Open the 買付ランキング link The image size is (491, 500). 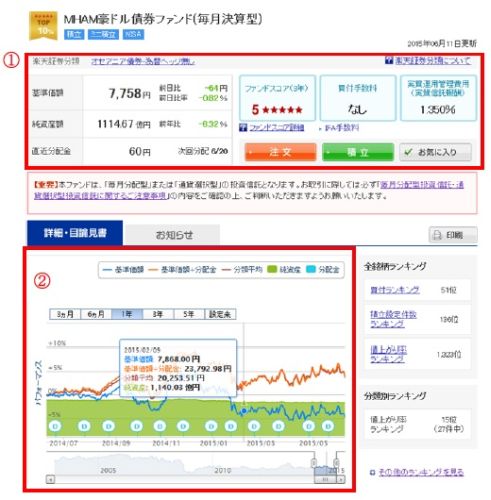click(395, 290)
